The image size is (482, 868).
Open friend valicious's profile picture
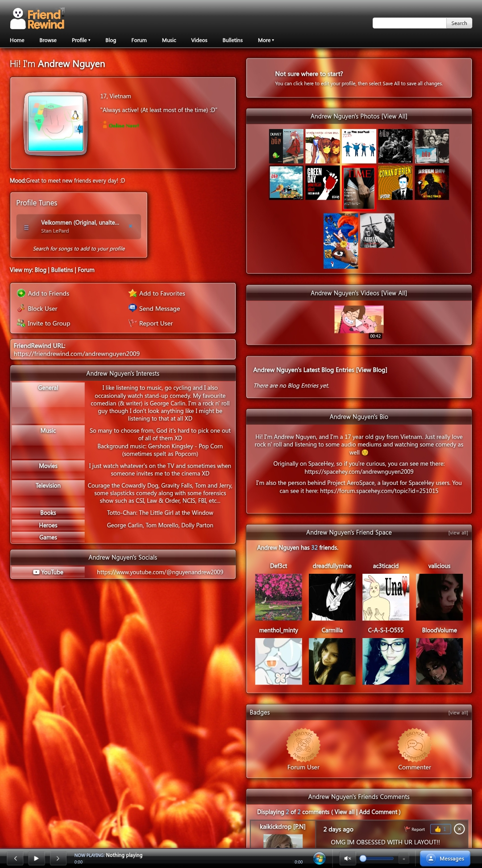tap(439, 597)
